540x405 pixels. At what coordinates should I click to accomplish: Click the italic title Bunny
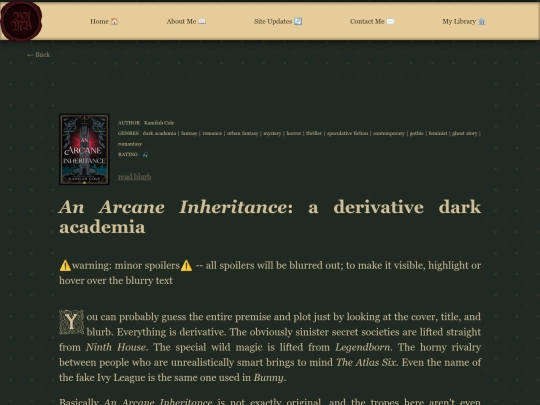269,377
